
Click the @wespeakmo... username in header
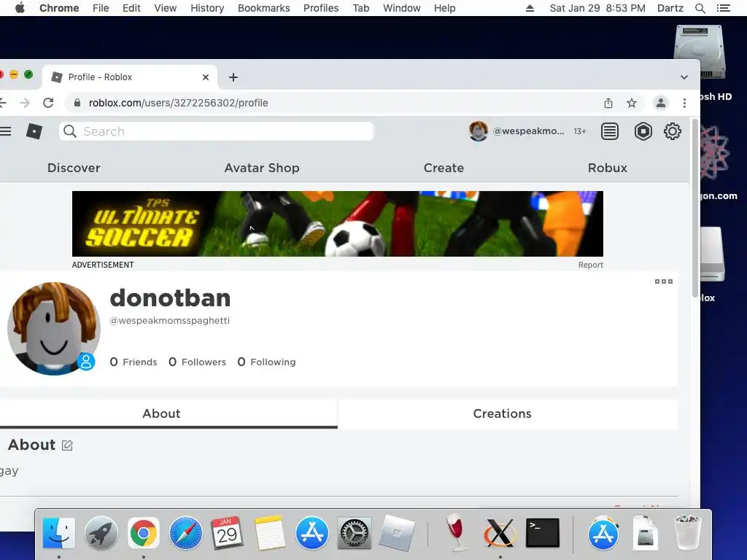pyautogui.click(x=528, y=131)
